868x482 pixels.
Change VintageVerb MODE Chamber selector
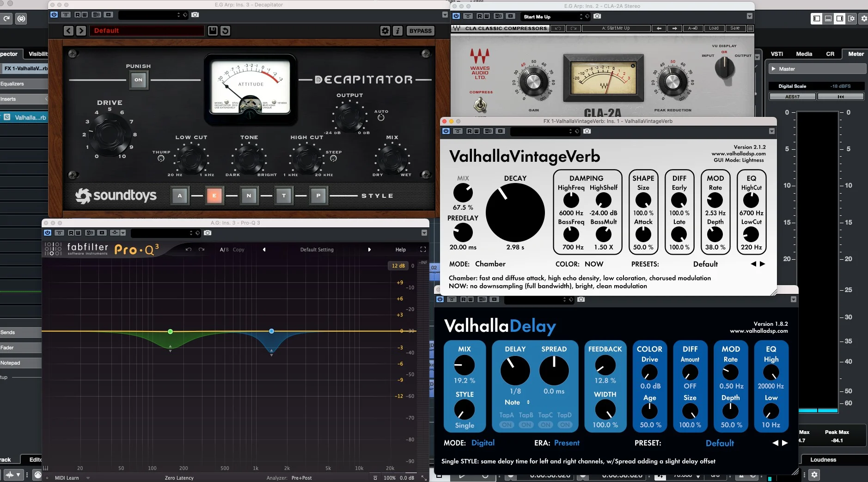point(490,264)
